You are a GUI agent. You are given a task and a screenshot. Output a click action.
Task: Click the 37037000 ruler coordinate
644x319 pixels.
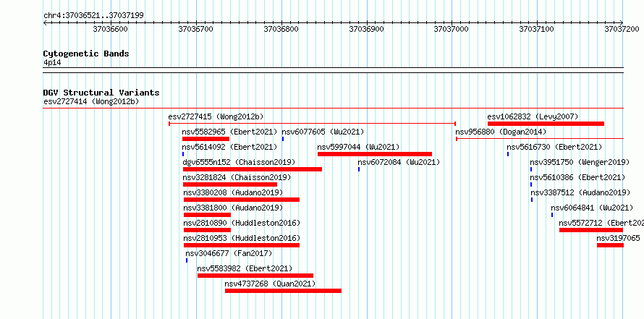452,29
